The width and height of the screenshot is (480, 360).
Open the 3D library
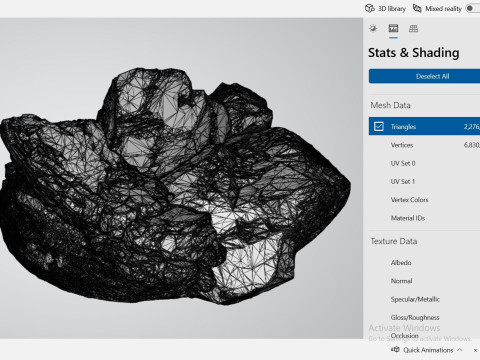tap(386, 9)
